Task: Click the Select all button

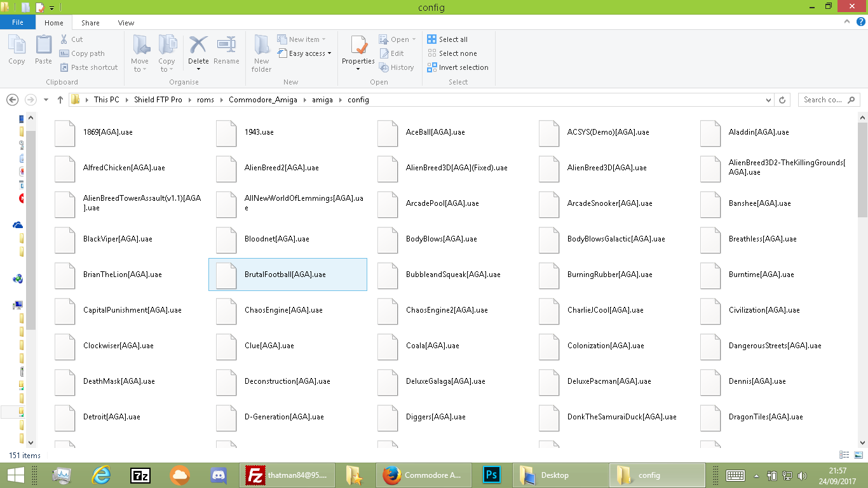Action: coord(447,39)
